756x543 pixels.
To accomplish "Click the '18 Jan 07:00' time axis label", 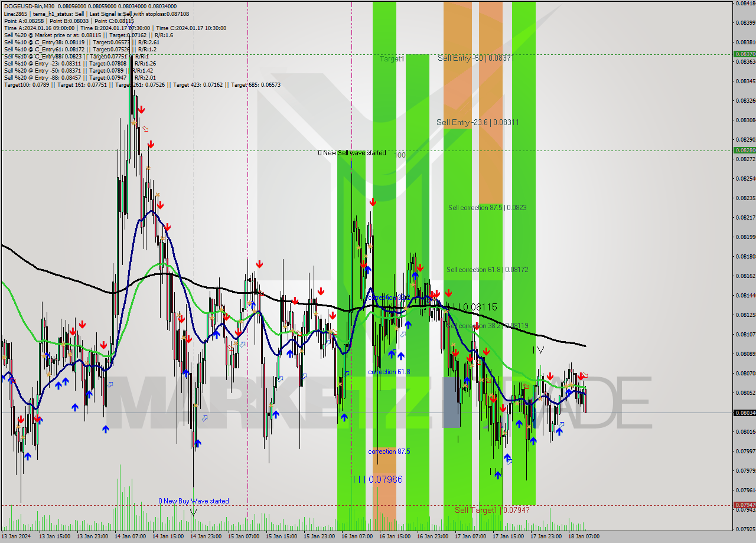I will coord(584,537).
